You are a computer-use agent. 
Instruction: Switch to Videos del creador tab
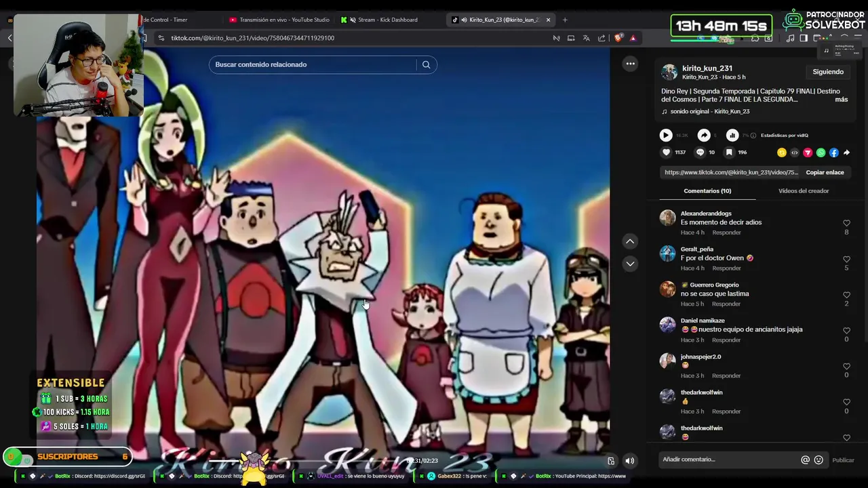coord(804,191)
